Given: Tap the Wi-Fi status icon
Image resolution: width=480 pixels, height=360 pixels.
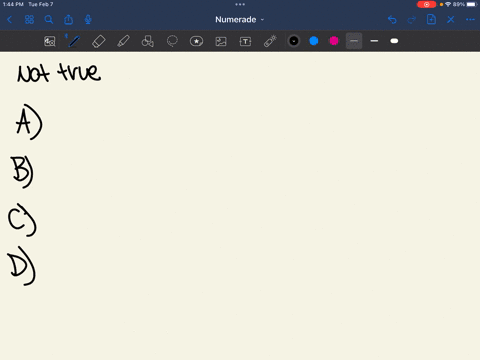Looking at the screenshot, I should pyautogui.click(x=448, y=4).
